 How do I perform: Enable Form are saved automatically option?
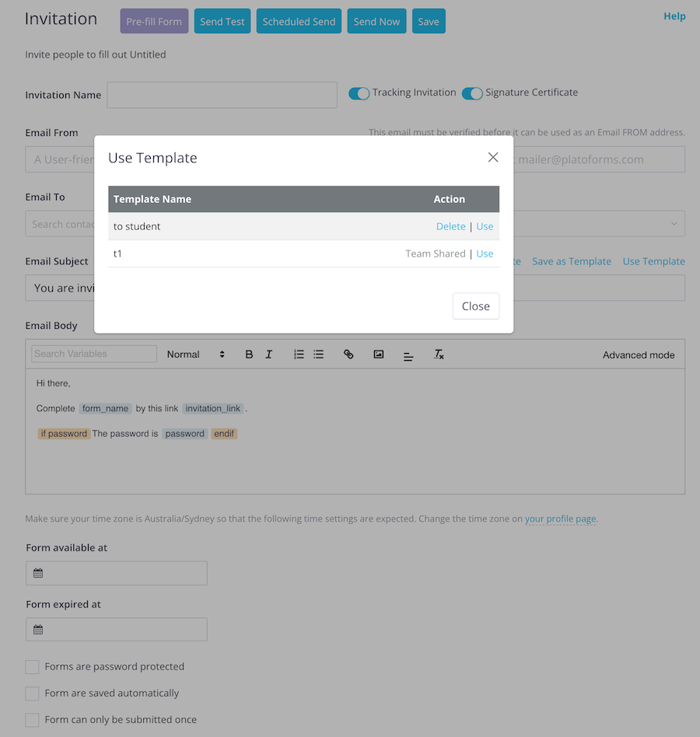tap(32, 693)
